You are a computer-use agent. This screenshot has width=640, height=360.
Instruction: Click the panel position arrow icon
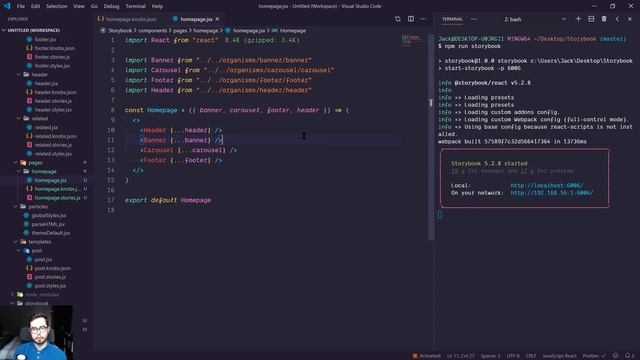[x=617, y=19]
